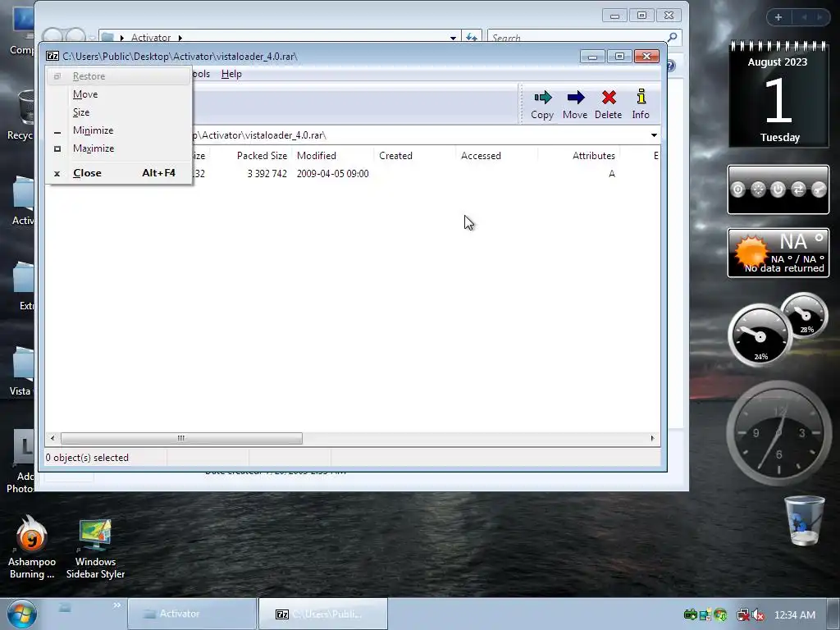
Task: Click the analog clock gadget
Action: [x=779, y=433]
